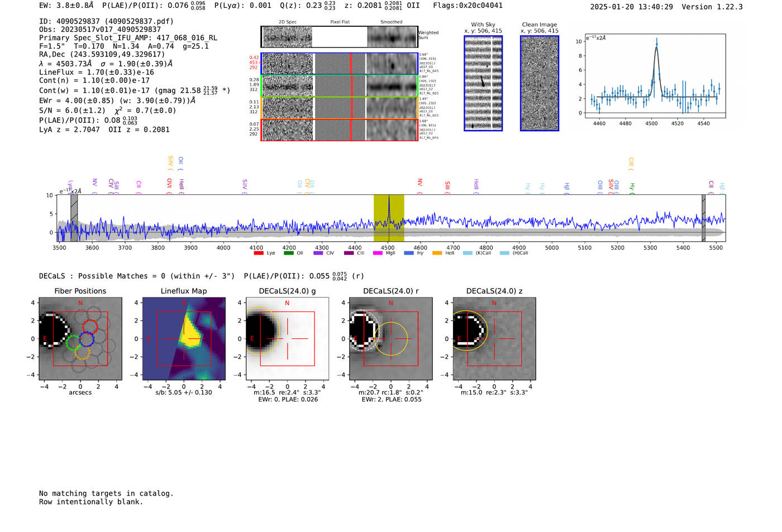Click the "S/N = 6.0(±1.2)" value
The image size is (782, 532).
(x=72, y=111)
